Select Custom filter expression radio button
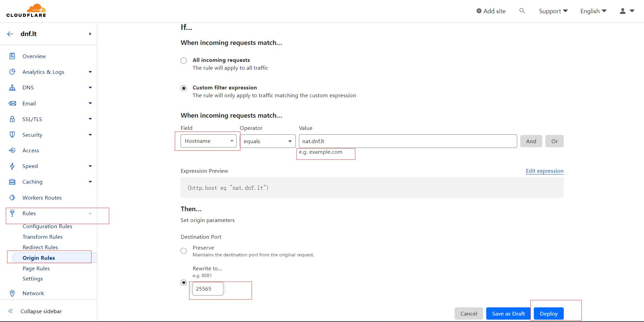Image resolution: width=644 pixels, height=322 pixels. click(x=184, y=88)
